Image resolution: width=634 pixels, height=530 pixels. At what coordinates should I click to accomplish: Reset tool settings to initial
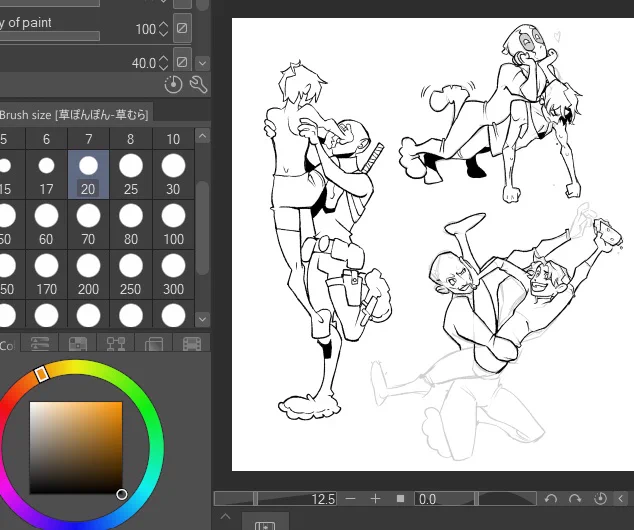[173, 84]
